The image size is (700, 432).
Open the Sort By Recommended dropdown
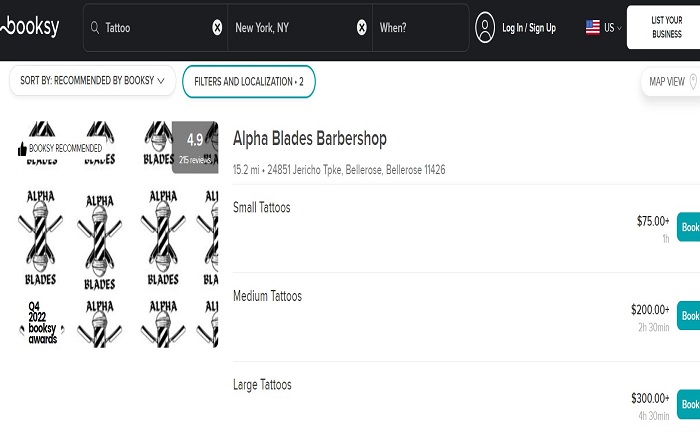[x=92, y=80]
